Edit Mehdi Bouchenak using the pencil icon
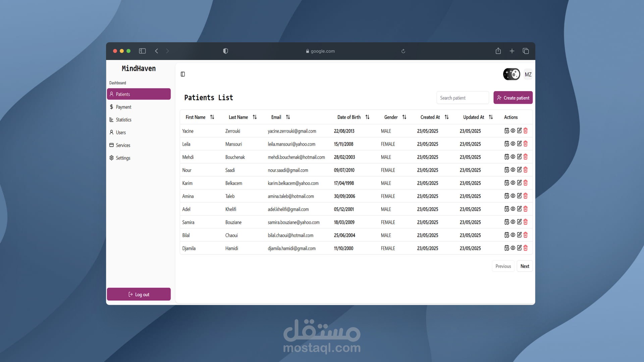This screenshot has width=644, height=362. [519, 157]
